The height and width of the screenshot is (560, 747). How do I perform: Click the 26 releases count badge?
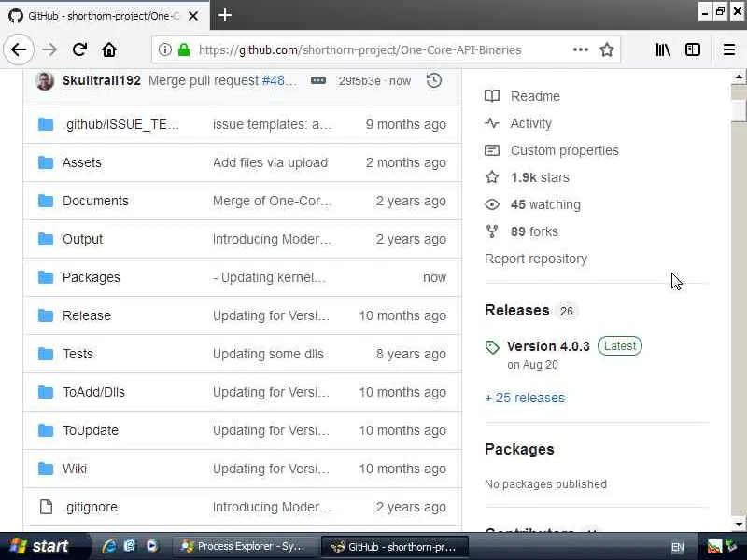pyautogui.click(x=567, y=312)
